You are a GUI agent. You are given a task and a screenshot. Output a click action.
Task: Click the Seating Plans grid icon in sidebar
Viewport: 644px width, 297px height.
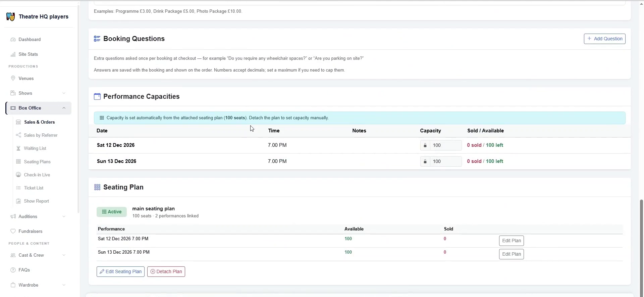click(18, 162)
